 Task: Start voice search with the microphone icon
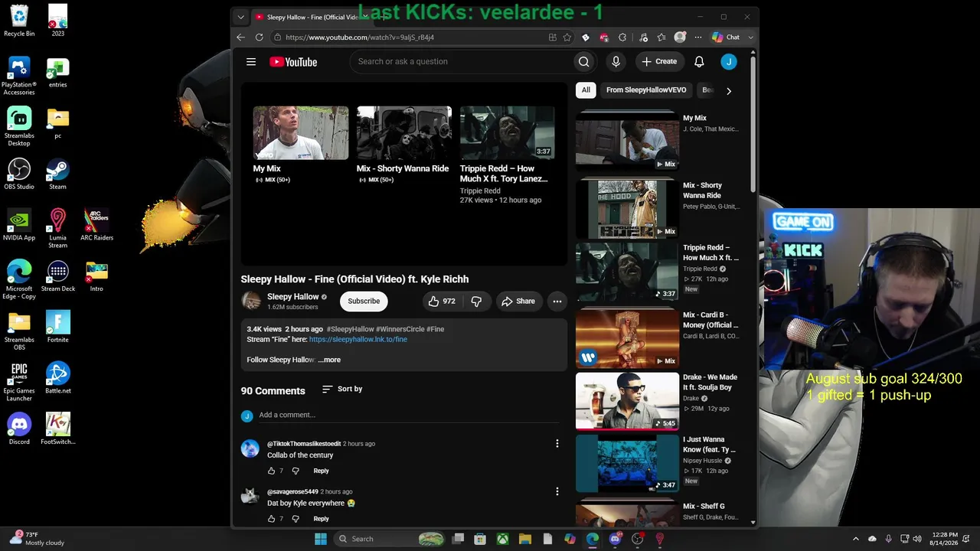click(616, 62)
